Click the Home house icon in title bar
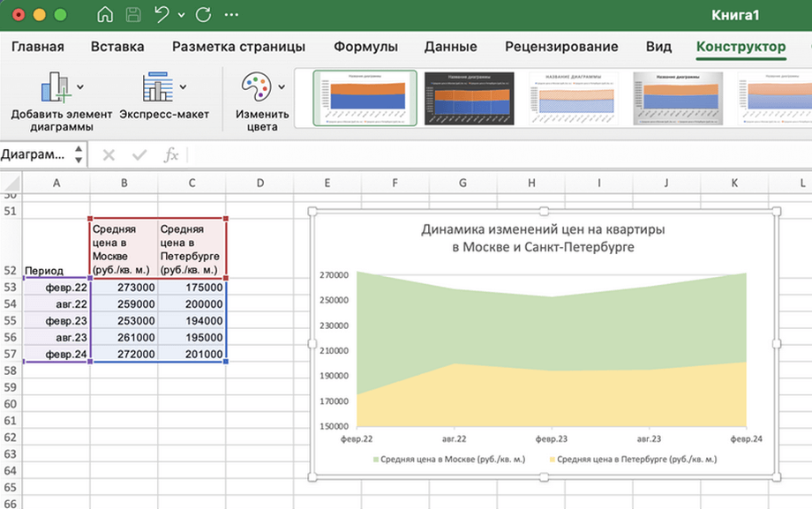The image size is (812, 509). 105,14
